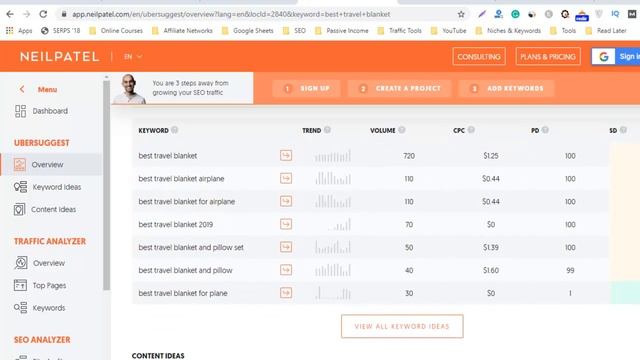
Task: Click info icon next to PD header
Action: [x=545, y=130]
